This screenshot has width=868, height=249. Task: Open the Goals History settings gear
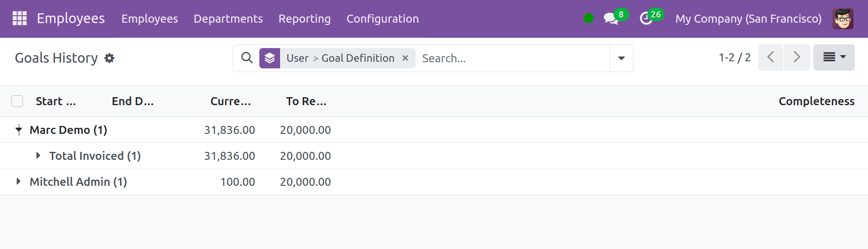coord(109,58)
